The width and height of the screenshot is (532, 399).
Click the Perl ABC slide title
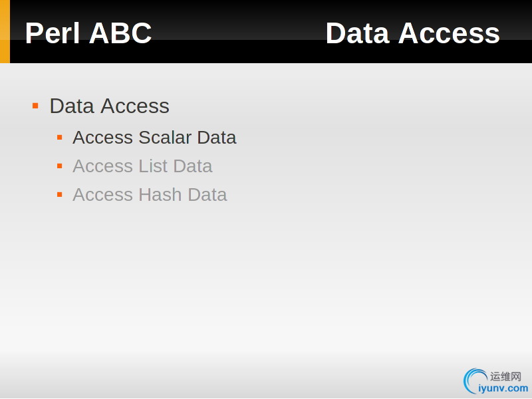88,33
